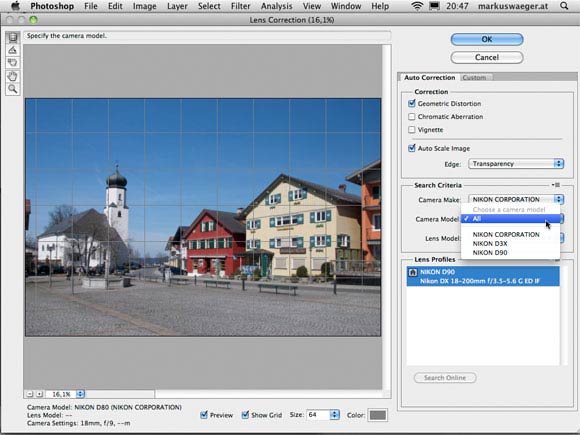
Task: Open the File menu
Action: click(91, 6)
